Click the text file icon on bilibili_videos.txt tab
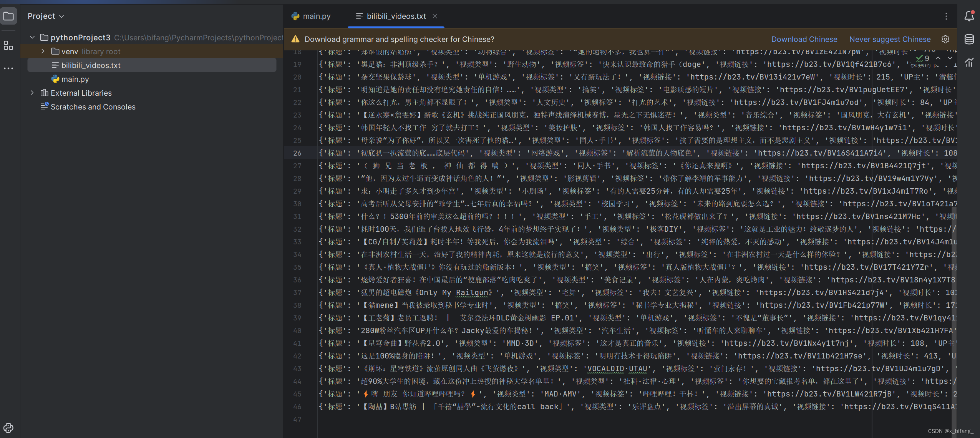980x438 pixels. [x=359, y=16]
